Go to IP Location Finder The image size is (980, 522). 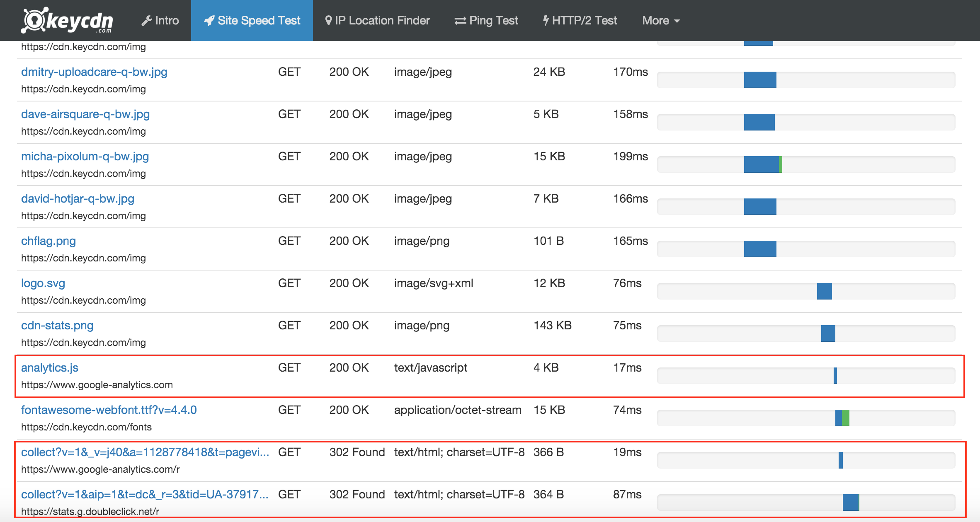pyautogui.click(x=377, y=21)
